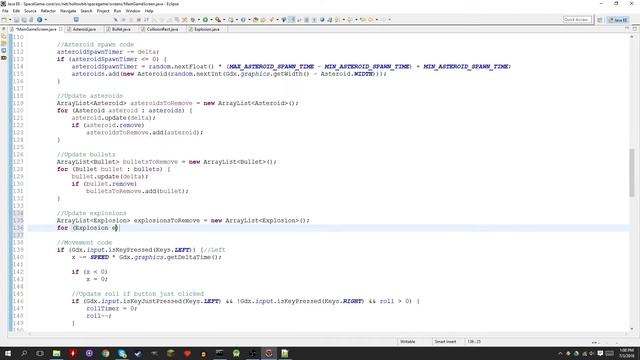Maximize the editor area button
Image resolution: width=640 pixels, height=360 pixels.
[634, 29]
